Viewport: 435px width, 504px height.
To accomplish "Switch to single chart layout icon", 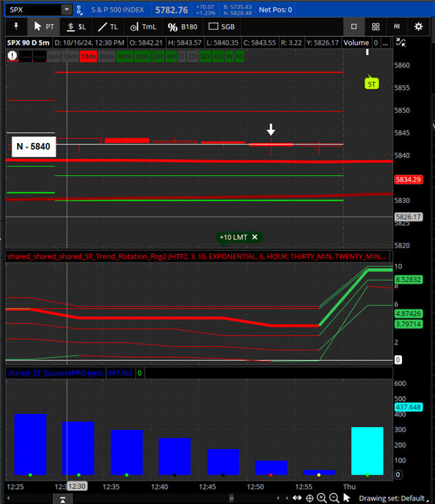I will point(354,27).
